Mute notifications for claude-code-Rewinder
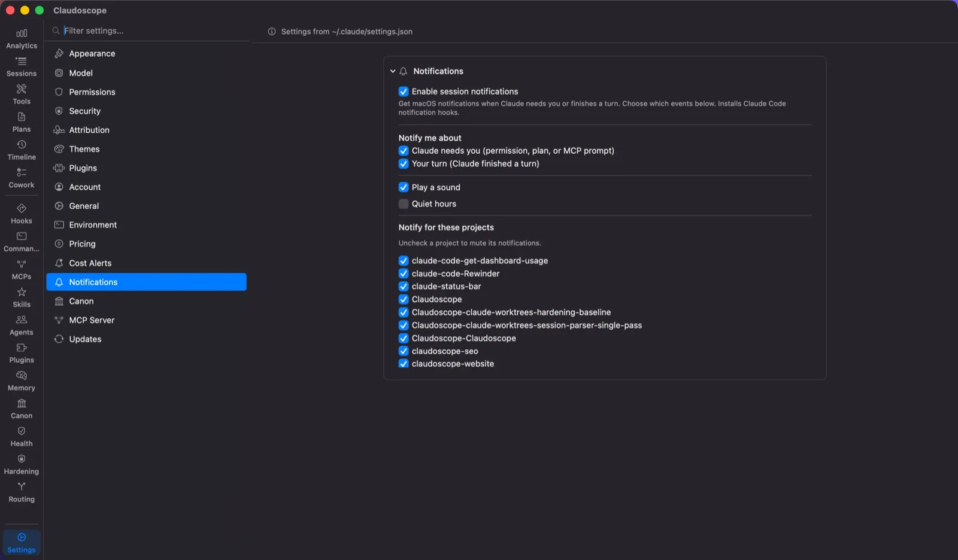 pyautogui.click(x=404, y=273)
